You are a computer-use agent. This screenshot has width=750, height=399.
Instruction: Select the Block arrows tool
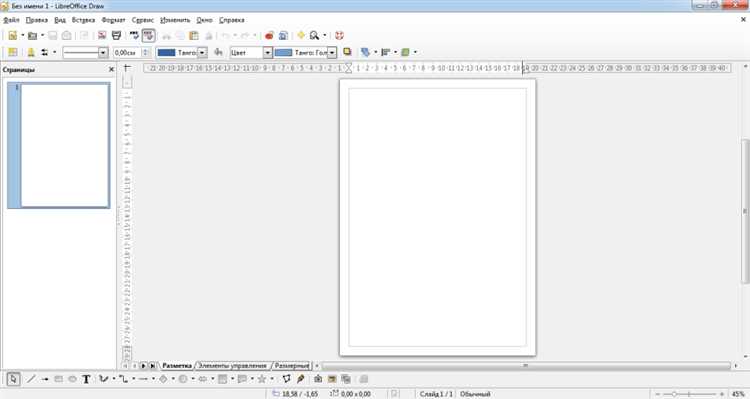(202, 379)
